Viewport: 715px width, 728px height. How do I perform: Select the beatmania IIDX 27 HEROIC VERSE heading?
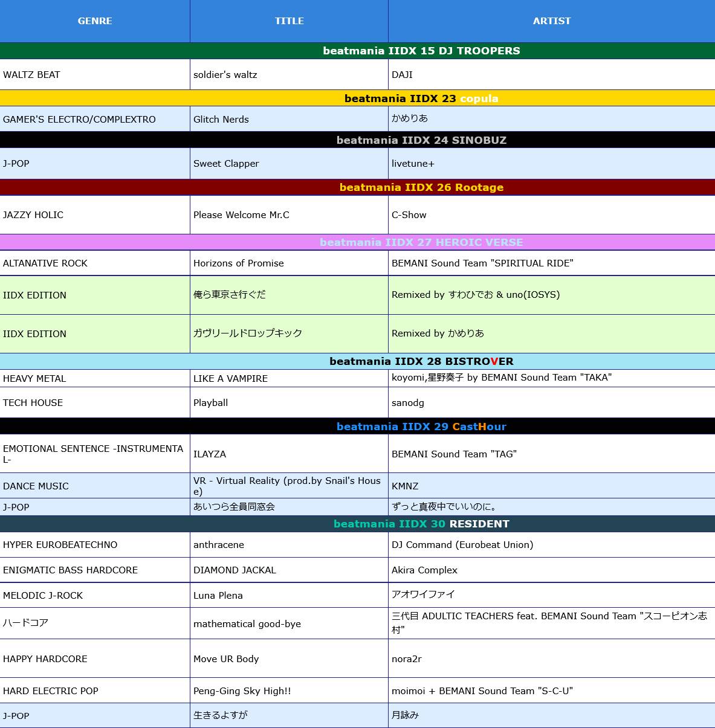click(421, 242)
